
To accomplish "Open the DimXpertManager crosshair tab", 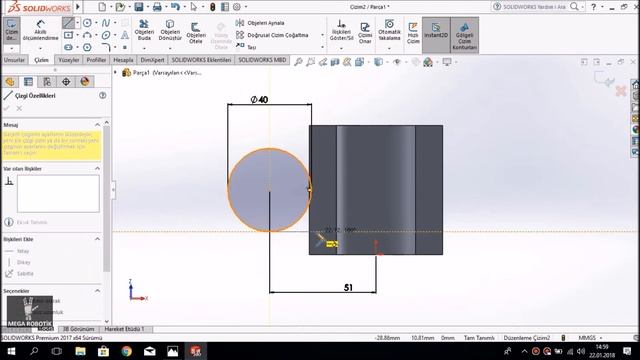I will point(66,82).
